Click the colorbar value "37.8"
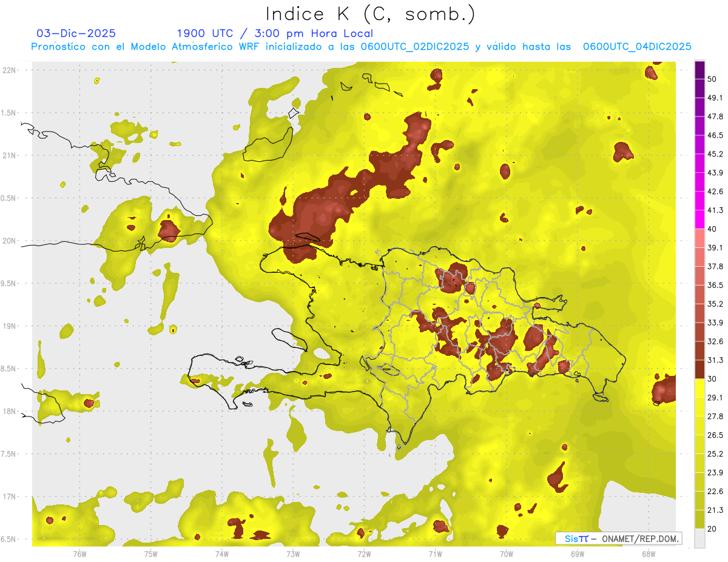Viewport: 728px width, 562px height. point(715,266)
